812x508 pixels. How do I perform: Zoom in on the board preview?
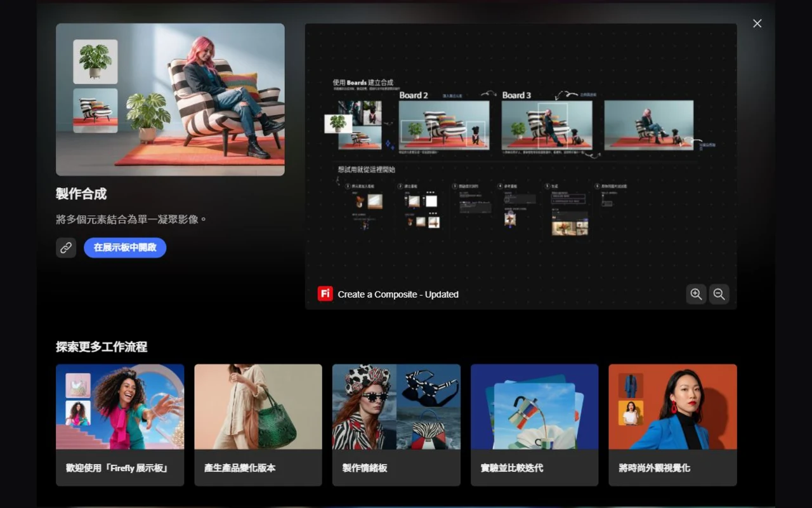(696, 294)
